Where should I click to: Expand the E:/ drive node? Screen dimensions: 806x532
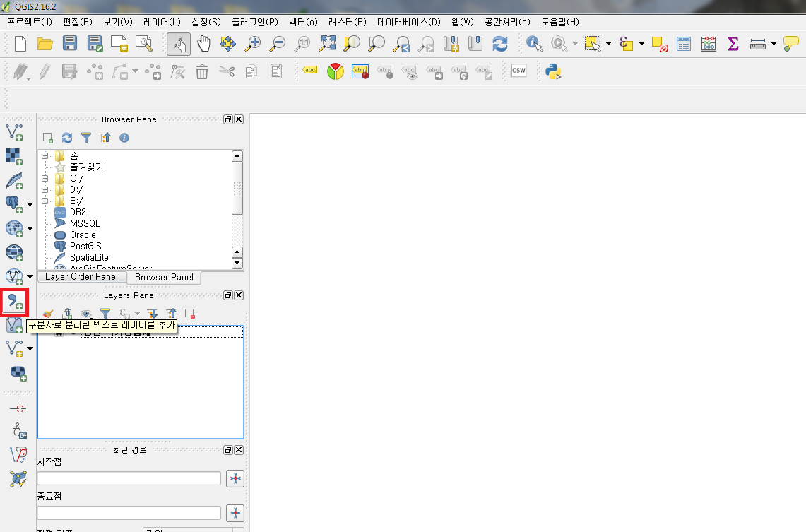click(45, 201)
